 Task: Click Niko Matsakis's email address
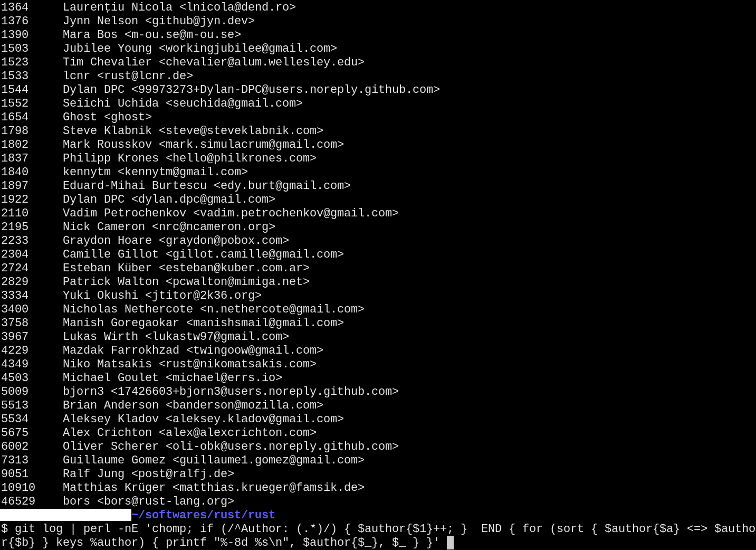tap(237, 364)
